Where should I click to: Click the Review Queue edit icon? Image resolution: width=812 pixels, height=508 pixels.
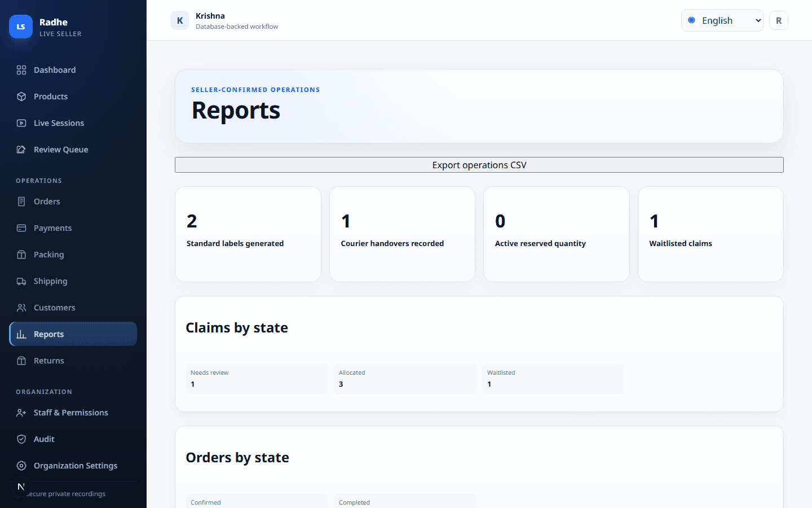tap(21, 150)
